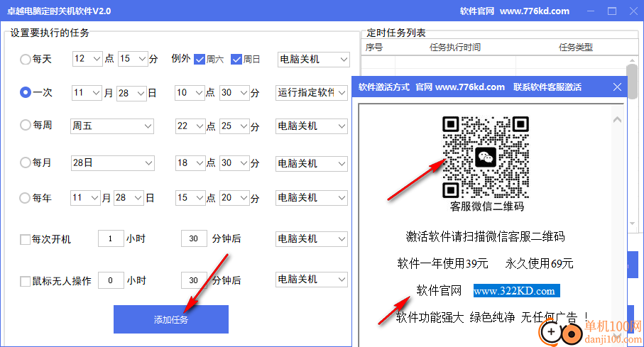Enable the 每次开机 checkbox
The height and width of the screenshot is (347, 644).
tap(25, 239)
